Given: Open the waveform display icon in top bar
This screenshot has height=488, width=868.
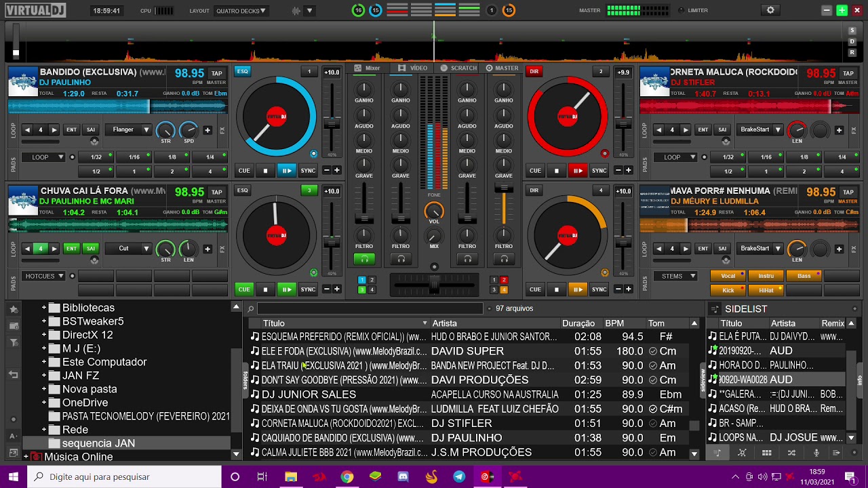Looking at the screenshot, I should point(296,11).
